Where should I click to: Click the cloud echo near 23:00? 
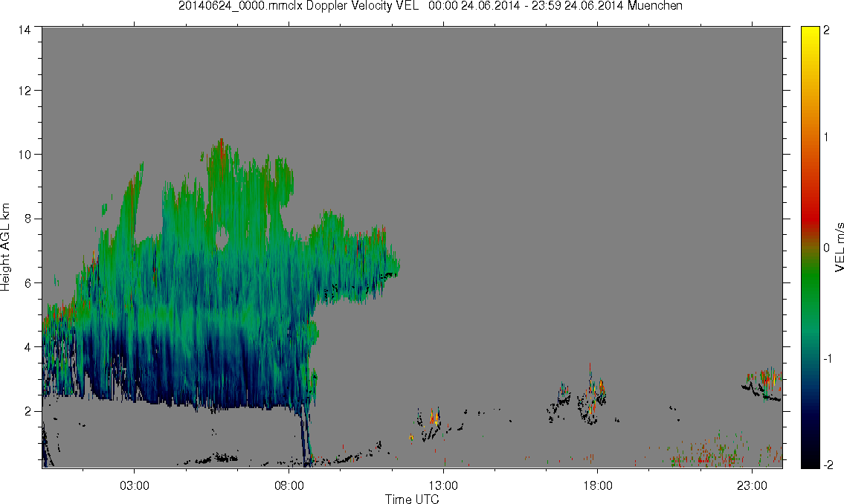[x=761, y=384]
